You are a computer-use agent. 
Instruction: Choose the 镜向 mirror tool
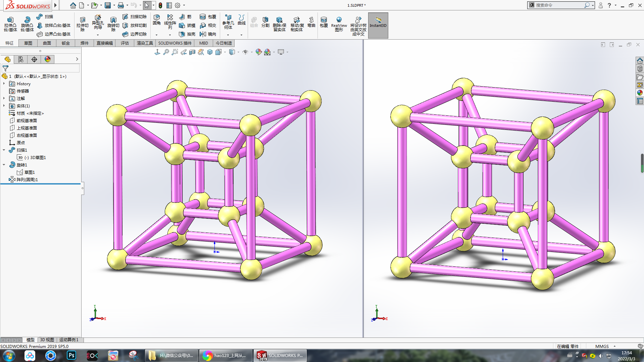point(208,34)
